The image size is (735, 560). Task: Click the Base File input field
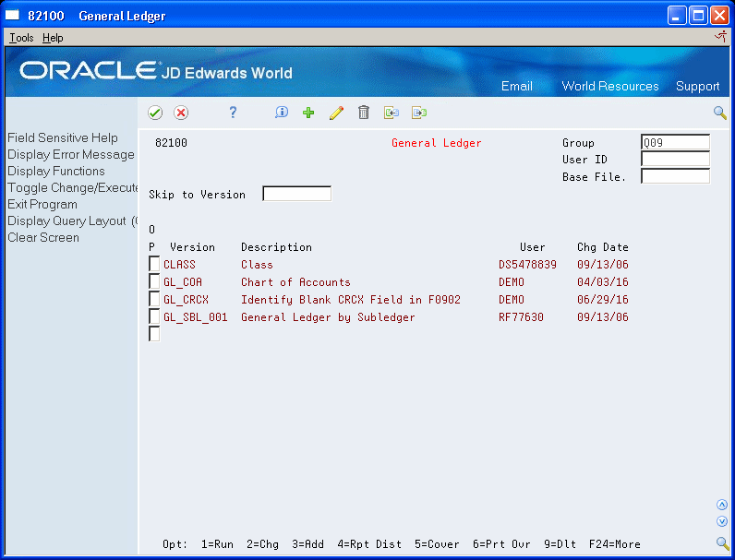tap(675, 176)
